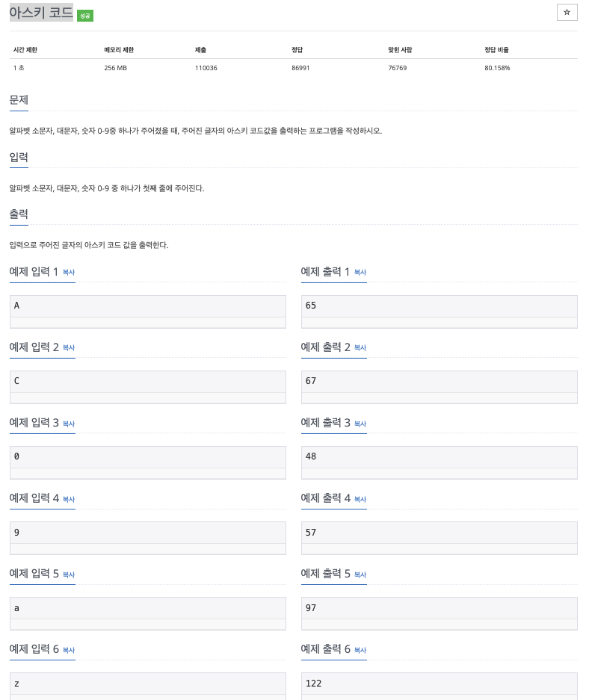Copy 예제 입력 4 via 복사 link

click(69, 499)
